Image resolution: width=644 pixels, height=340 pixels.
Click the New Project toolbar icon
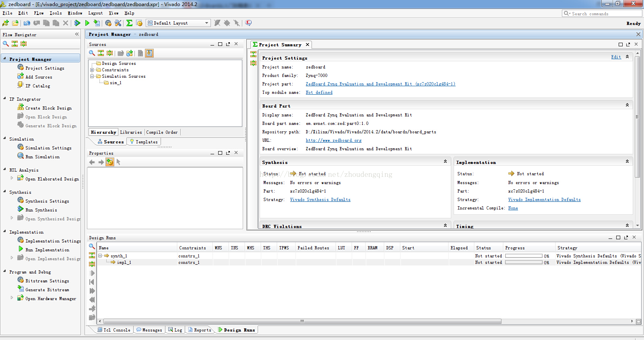pyautogui.click(x=6, y=23)
